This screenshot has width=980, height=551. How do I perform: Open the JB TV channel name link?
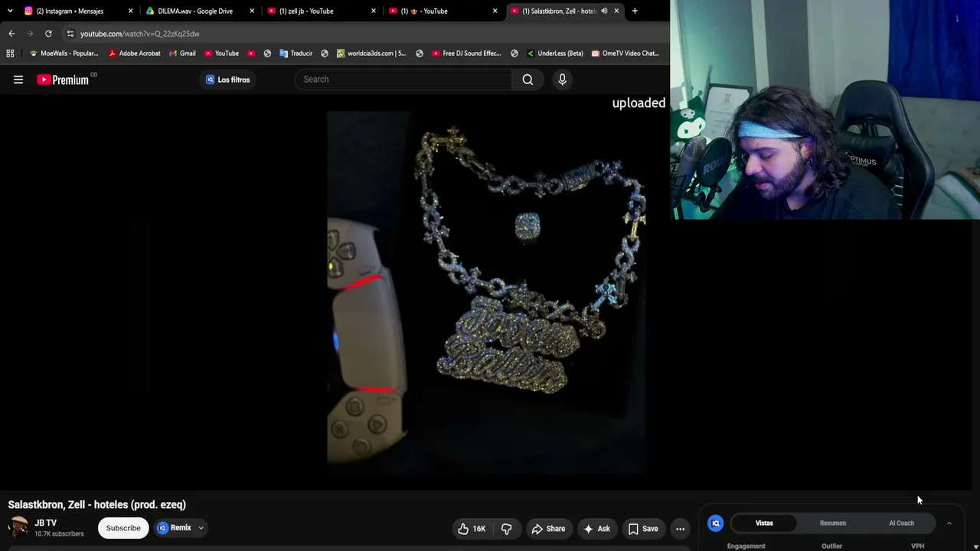pyautogui.click(x=45, y=523)
